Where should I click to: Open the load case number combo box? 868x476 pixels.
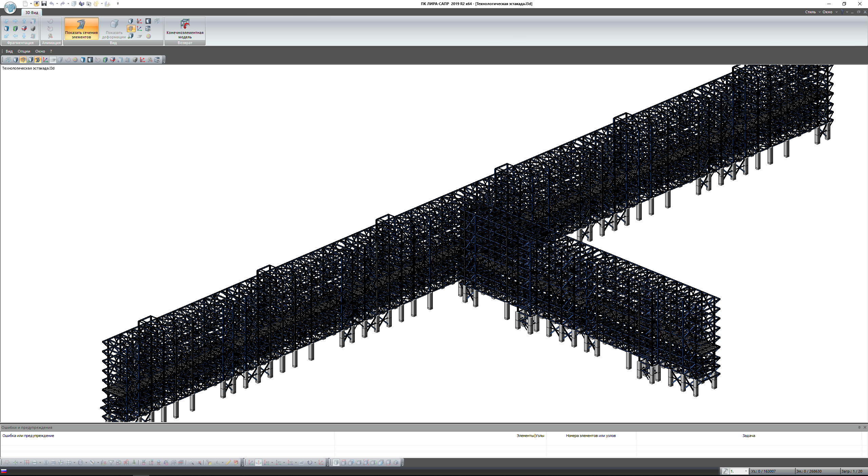pos(746,471)
